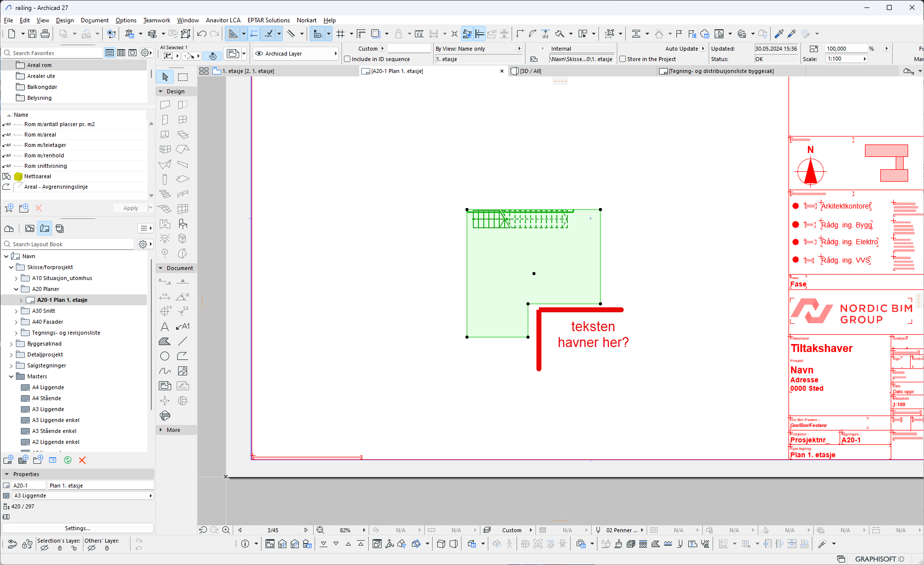Switch to the 3D / All tab
Image resolution: width=924 pixels, height=565 pixels.
tap(530, 71)
